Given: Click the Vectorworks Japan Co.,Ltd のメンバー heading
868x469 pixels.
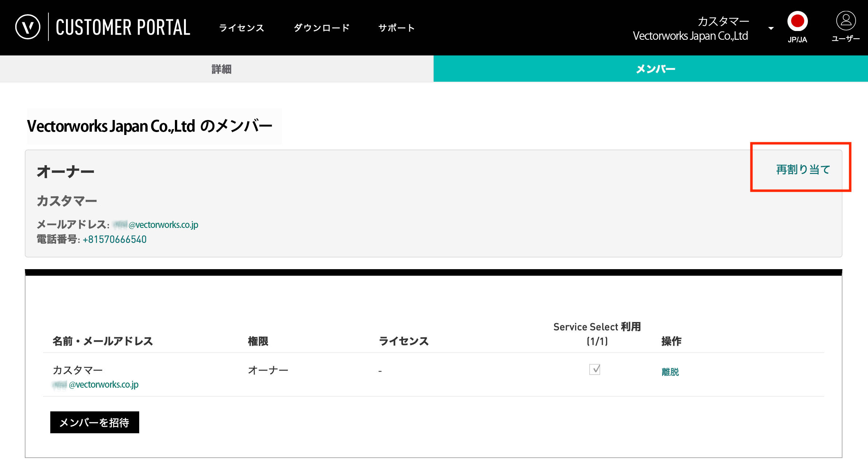Looking at the screenshot, I should 149,126.
